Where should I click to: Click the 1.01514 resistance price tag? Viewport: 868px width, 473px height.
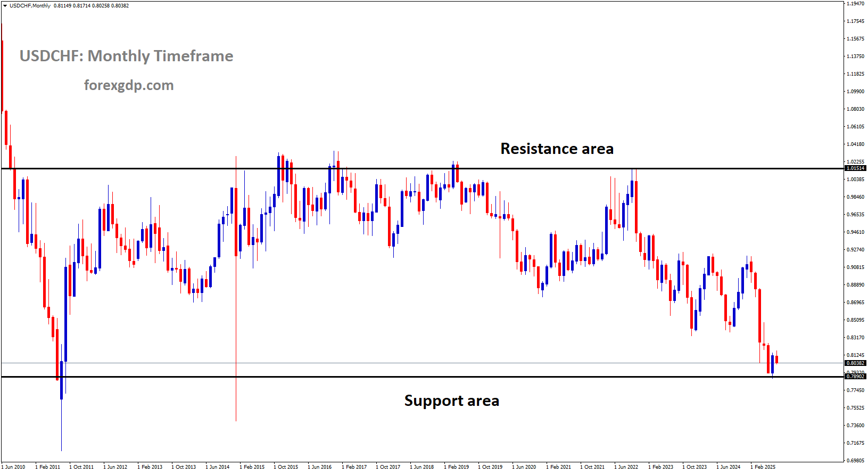[855, 168]
